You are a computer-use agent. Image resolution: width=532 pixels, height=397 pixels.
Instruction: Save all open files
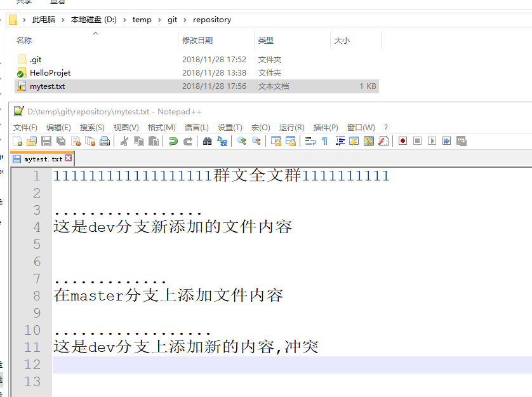[61, 141]
